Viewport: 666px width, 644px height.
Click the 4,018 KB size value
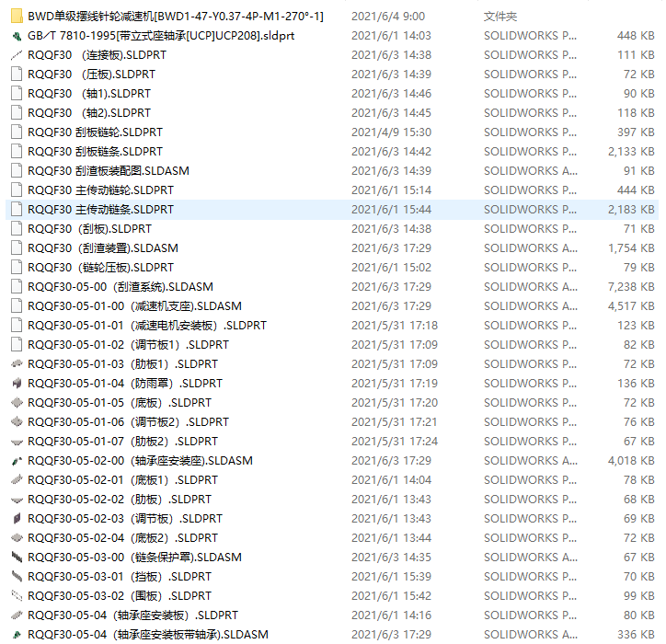pos(631,461)
